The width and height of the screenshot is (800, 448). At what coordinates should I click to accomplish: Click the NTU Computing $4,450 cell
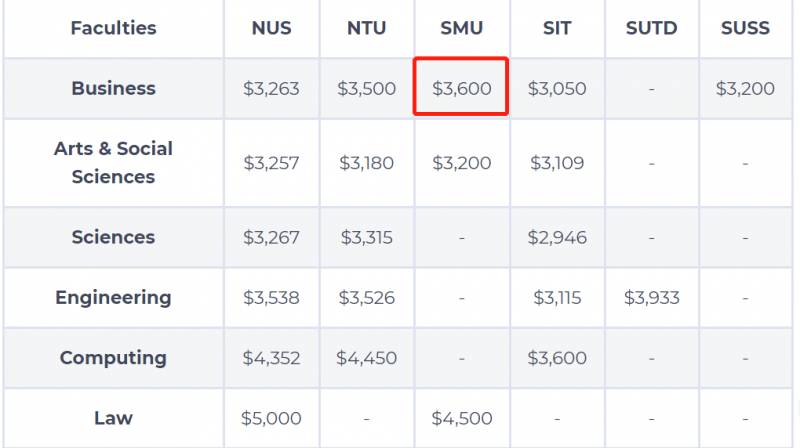point(366,357)
